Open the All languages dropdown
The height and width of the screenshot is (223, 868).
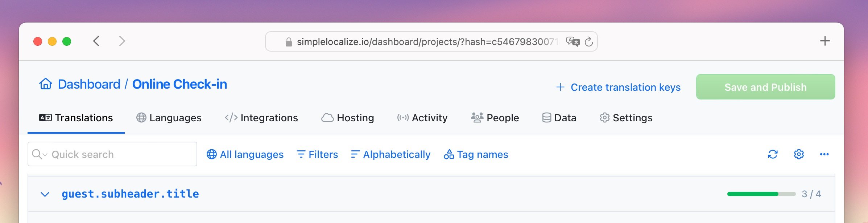point(245,154)
